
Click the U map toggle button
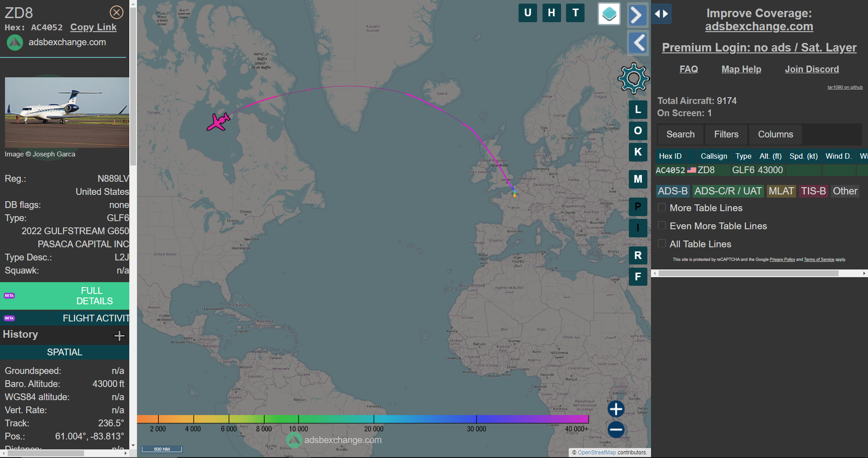528,13
